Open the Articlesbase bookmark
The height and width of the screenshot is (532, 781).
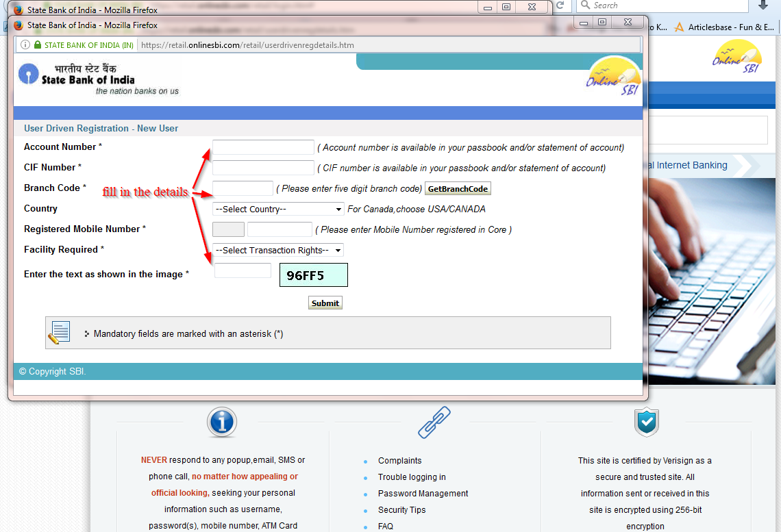[x=724, y=27]
